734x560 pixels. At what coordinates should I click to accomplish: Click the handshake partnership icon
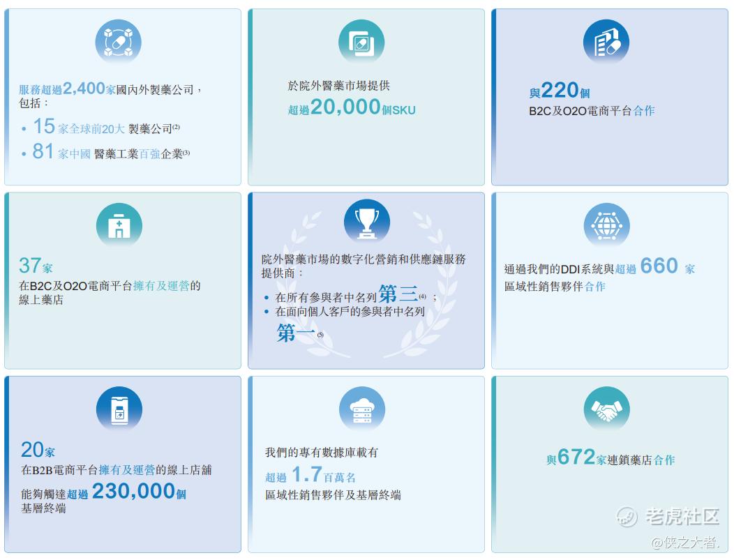click(x=607, y=409)
